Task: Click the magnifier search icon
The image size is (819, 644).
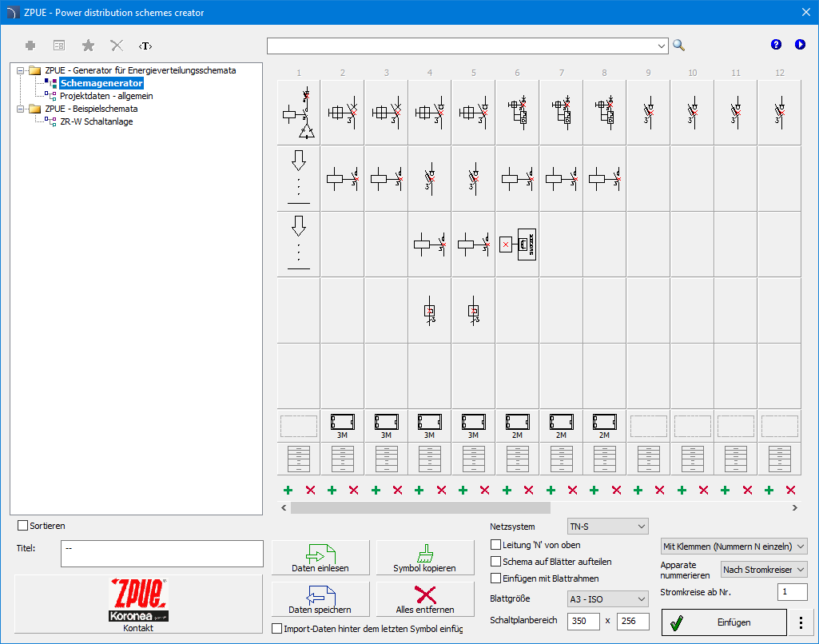Action: pyautogui.click(x=678, y=45)
